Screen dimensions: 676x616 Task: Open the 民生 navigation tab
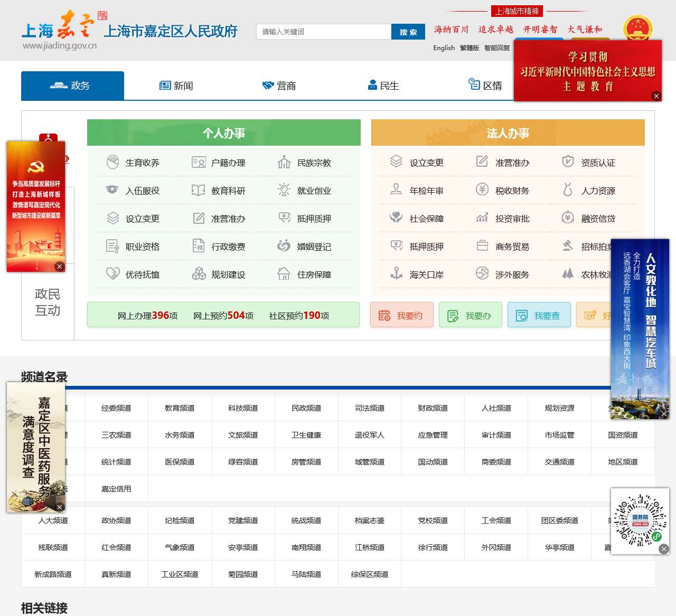pyautogui.click(x=383, y=86)
